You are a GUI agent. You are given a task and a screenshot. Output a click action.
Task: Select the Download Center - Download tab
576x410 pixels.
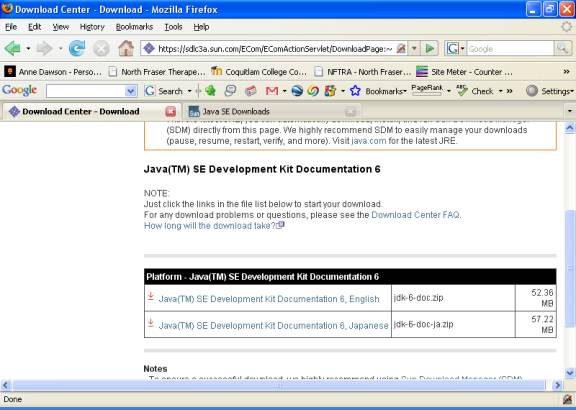[x=91, y=111]
